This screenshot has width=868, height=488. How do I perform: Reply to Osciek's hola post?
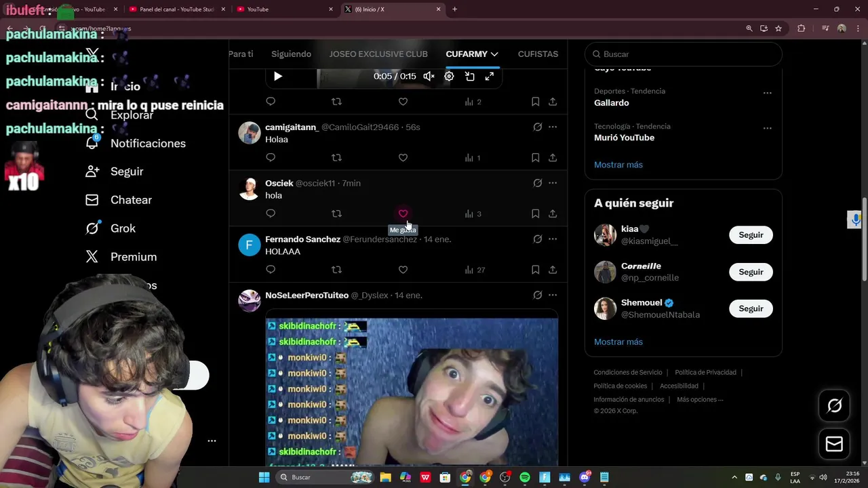(271, 213)
